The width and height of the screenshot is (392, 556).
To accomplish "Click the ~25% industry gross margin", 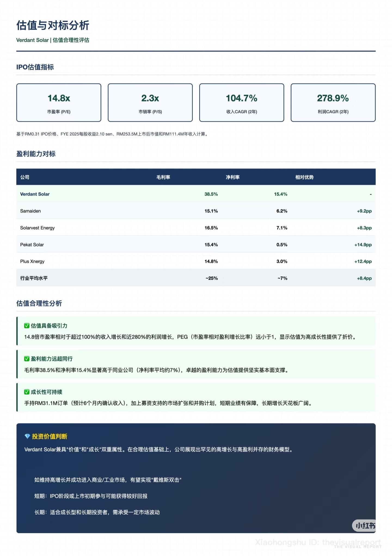I will (x=212, y=278).
